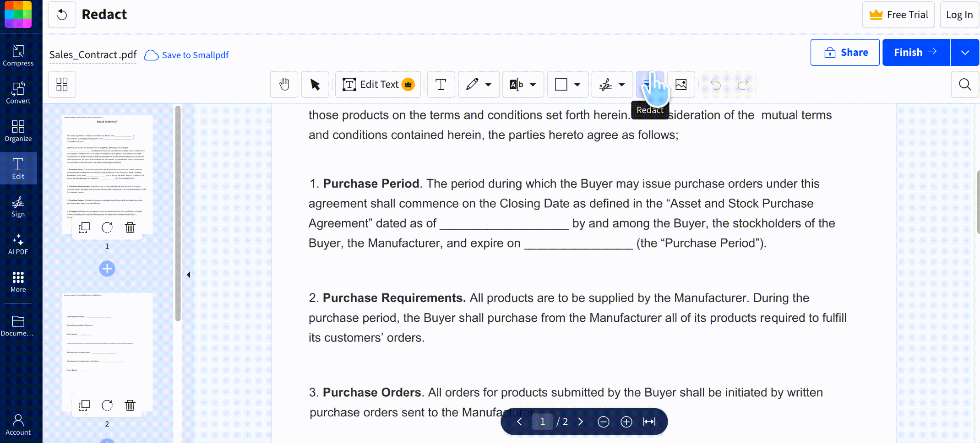This screenshot has width=980, height=443.
Task: Click the back arrow next to Redact
Action: coord(62,15)
